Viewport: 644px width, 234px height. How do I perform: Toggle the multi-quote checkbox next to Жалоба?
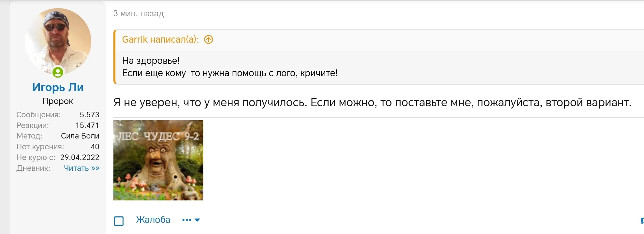click(x=119, y=221)
